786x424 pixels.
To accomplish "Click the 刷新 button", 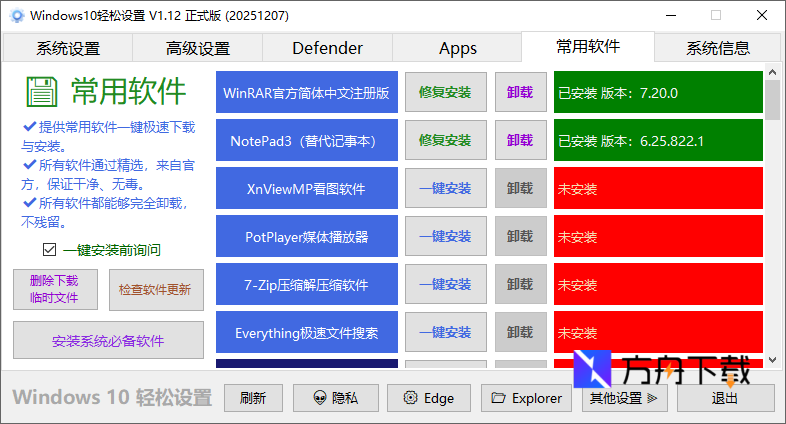I will pos(253,398).
